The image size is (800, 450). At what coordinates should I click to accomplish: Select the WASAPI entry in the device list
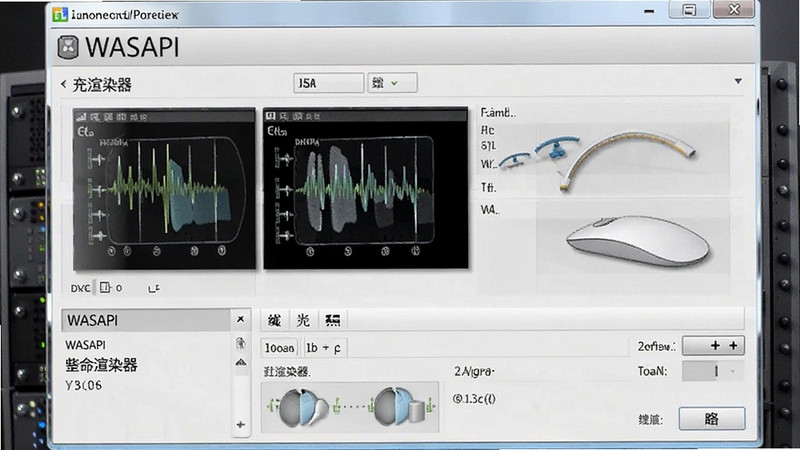click(86, 345)
